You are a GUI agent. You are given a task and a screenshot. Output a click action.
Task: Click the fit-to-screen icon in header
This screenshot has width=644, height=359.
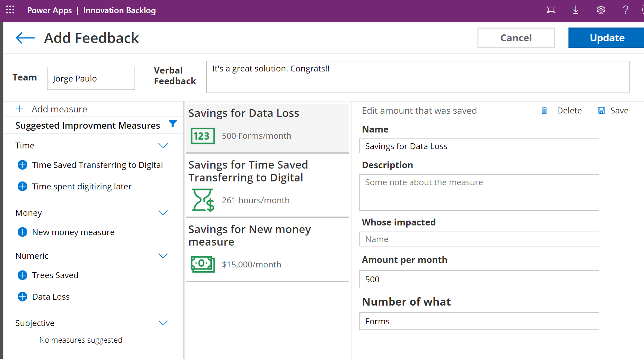[551, 10]
